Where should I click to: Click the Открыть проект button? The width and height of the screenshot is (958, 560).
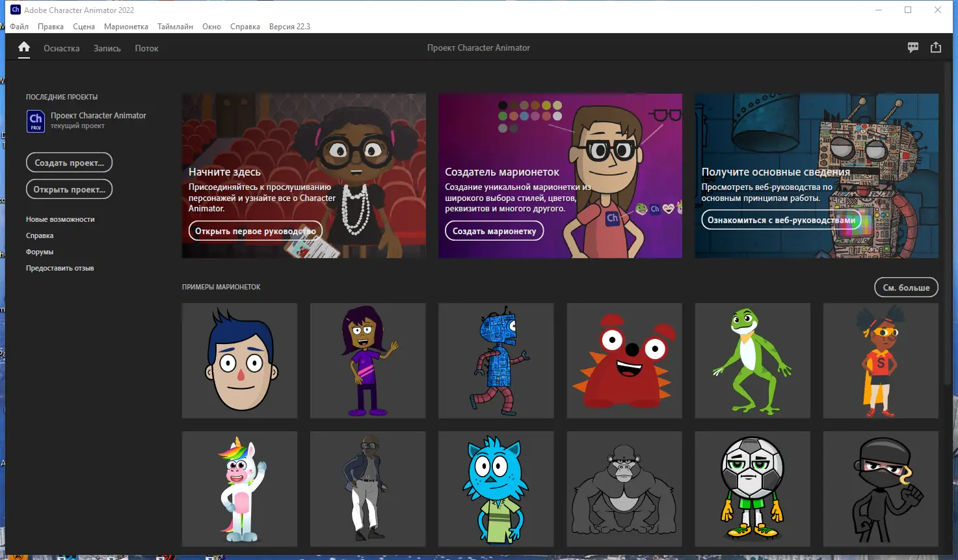pos(69,189)
